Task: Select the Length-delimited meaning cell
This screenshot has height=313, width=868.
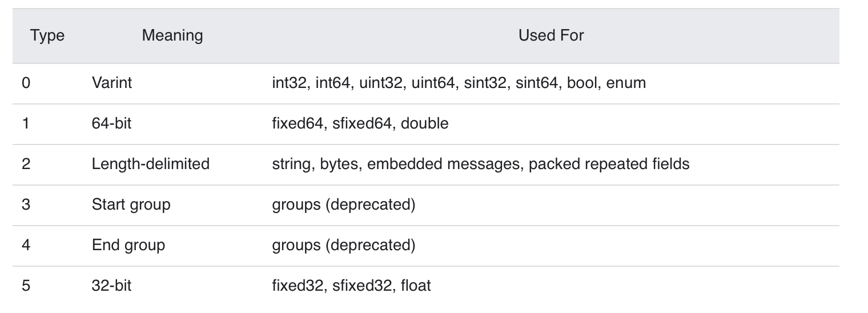Action: (151, 164)
